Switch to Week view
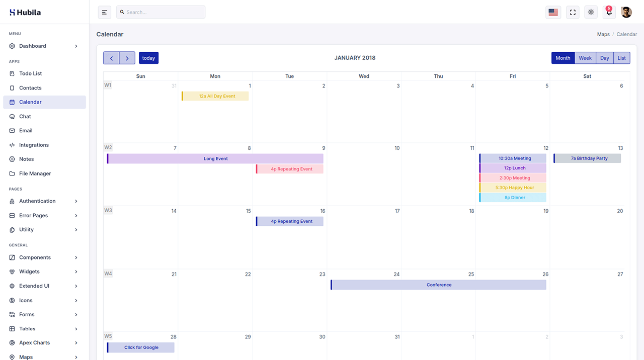The height and width of the screenshot is (360, 644). pos(585,58)
